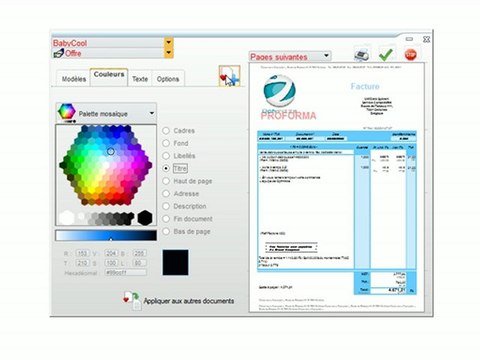
Task: Click the S saturation value field
Action: tap(111, 263)
